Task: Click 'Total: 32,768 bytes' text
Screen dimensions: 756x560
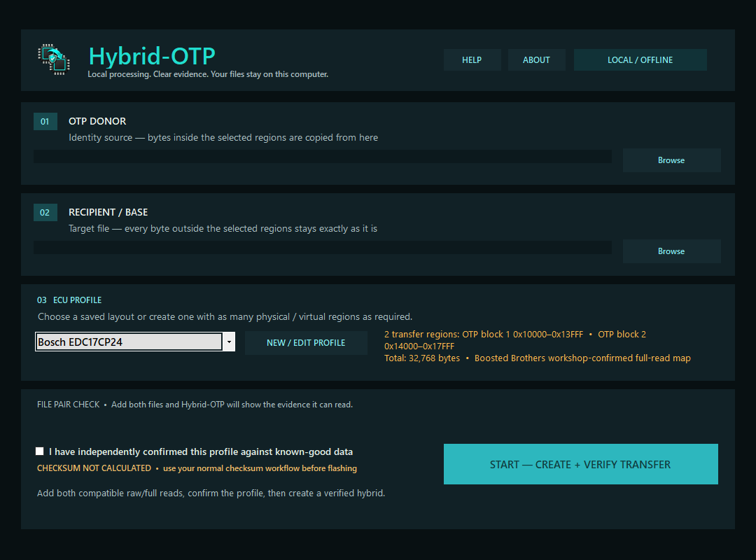Action: (422, 358)
